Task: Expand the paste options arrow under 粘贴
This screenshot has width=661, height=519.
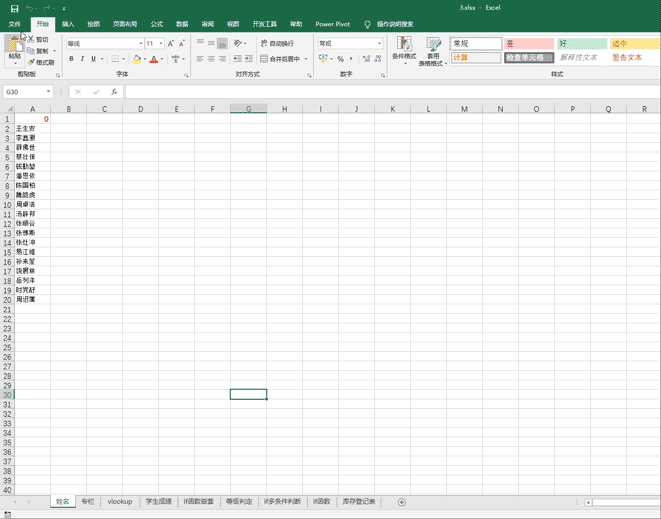Action: (15, 64)
